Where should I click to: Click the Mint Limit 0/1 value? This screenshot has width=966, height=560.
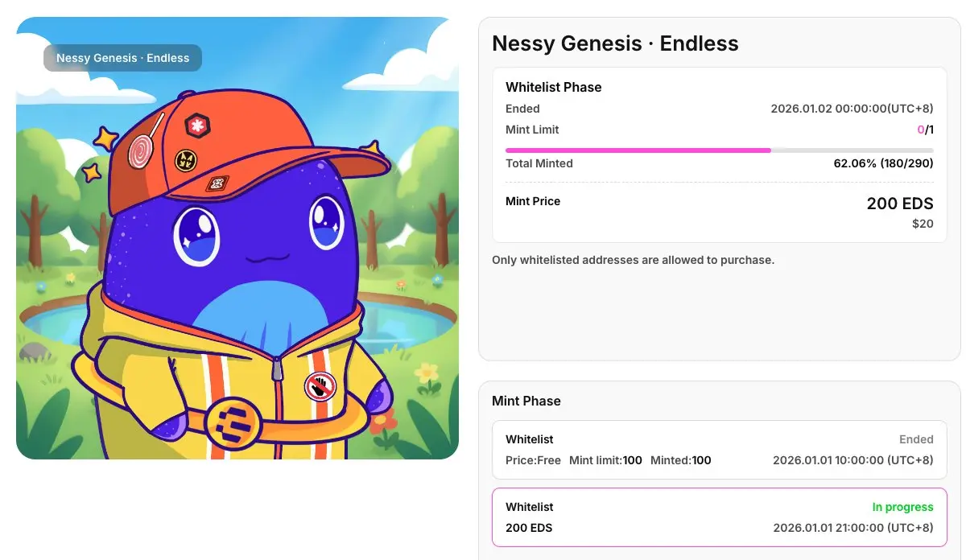click(x=925, y=130)
